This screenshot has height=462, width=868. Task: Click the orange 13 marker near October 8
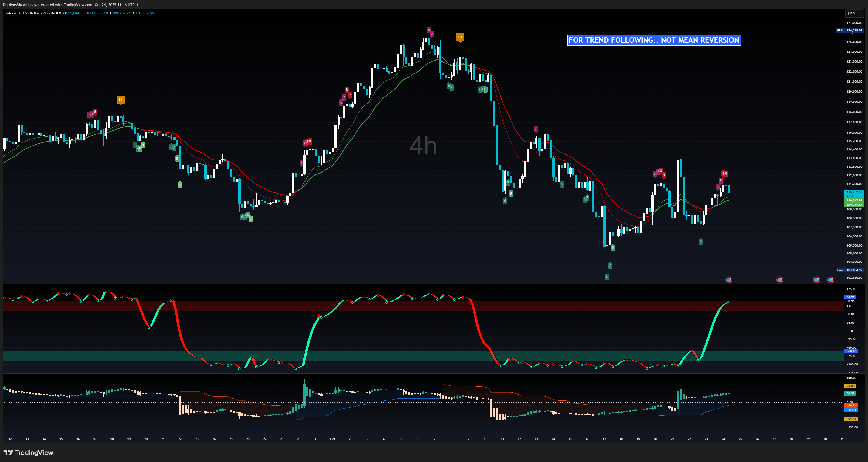click(x=460, y=38)
